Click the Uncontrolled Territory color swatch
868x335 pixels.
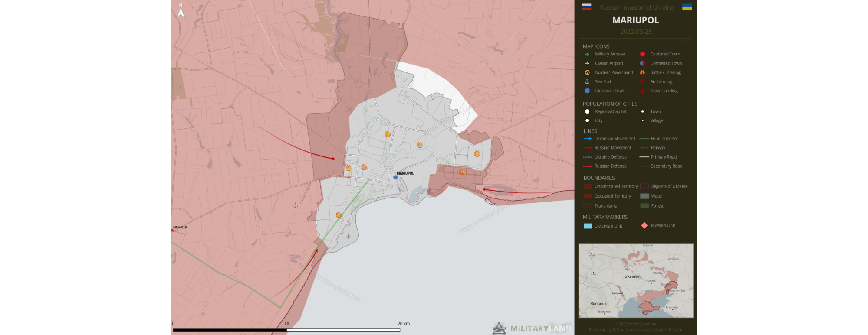(588, 186)
